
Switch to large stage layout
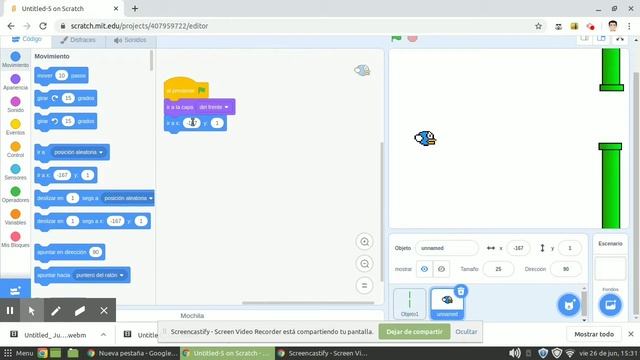601,38
